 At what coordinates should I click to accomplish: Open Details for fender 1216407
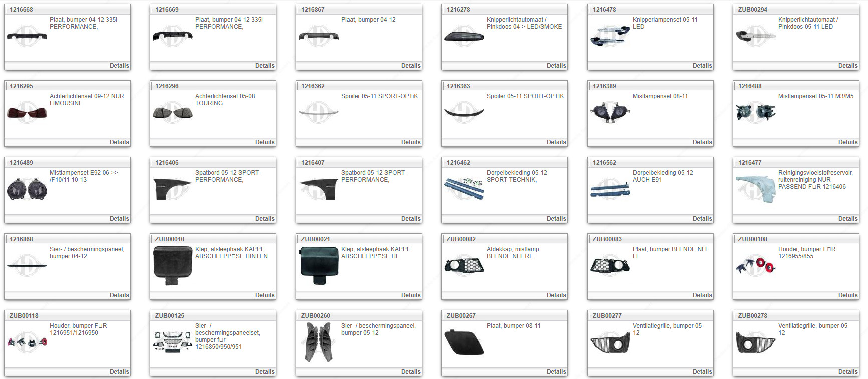click(x=410, y=219)
